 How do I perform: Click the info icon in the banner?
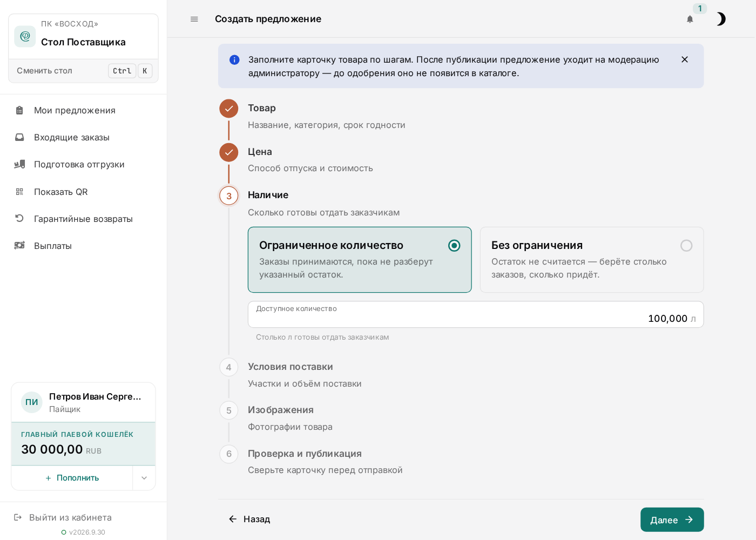click(x=234, y=60)
